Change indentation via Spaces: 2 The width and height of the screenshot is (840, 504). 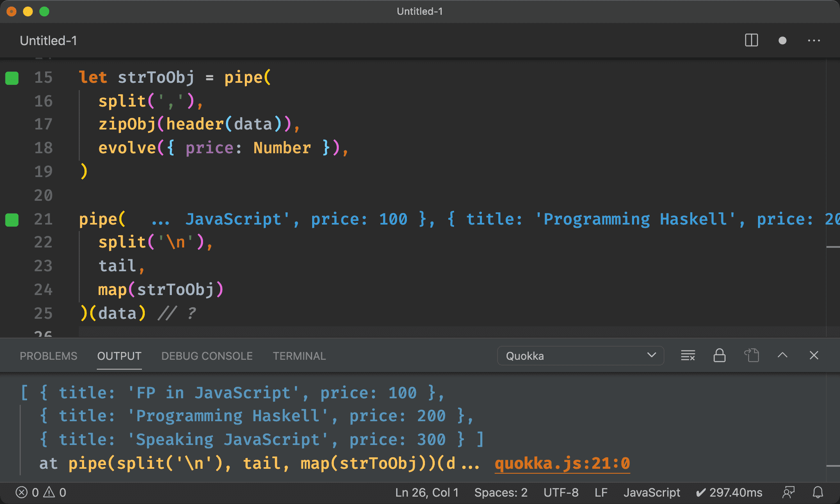pyautogui.click(x=501, y=492)
